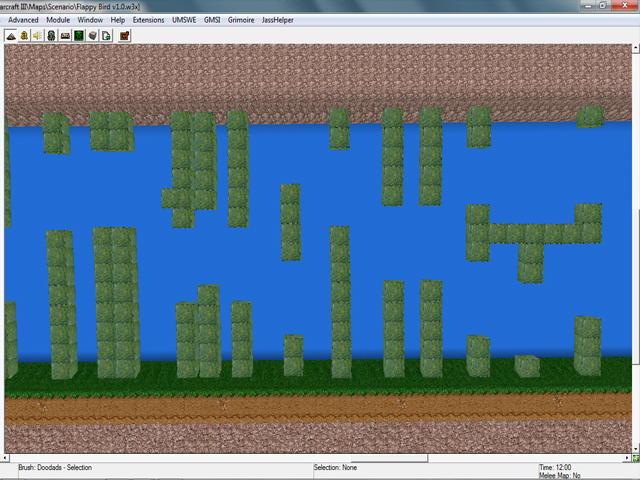Viewport: 640px width, 480px height.
Task: Click 'Selection: None' status text
Action: pos(335,467)
